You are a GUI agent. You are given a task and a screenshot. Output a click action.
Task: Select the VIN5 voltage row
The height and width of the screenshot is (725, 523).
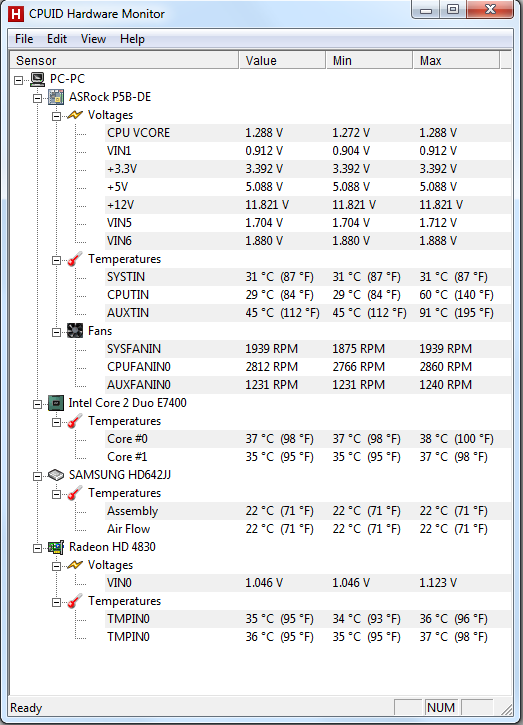308,223
